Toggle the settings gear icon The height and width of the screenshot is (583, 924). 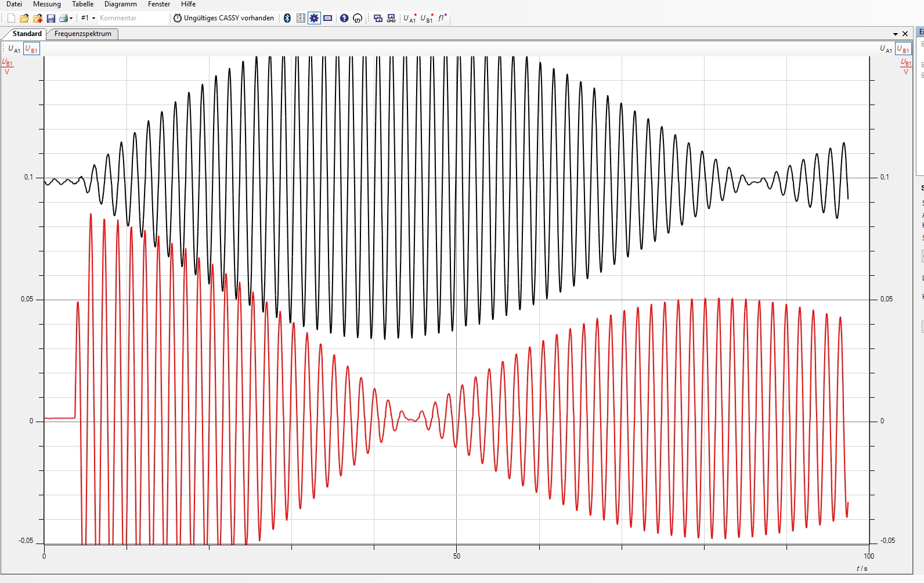(314, 18)
